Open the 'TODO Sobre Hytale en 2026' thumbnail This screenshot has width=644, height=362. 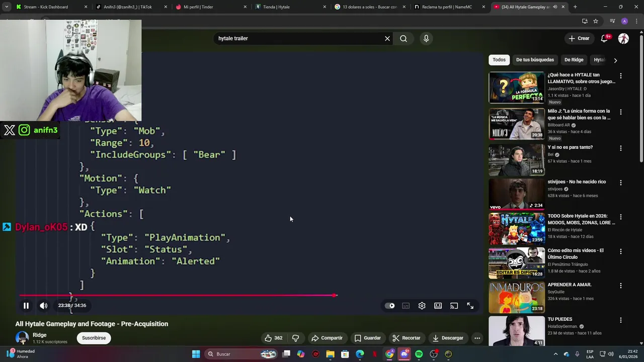pyautogui.click(x=517, y=228)
